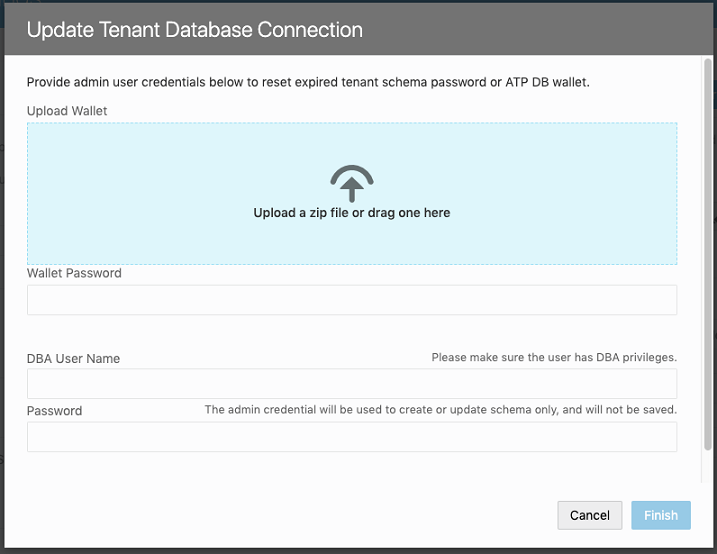Click empty light-blue area of wallet drop zone
The height and width of the screenshot is (554, 717).
[x=137, y=193]
